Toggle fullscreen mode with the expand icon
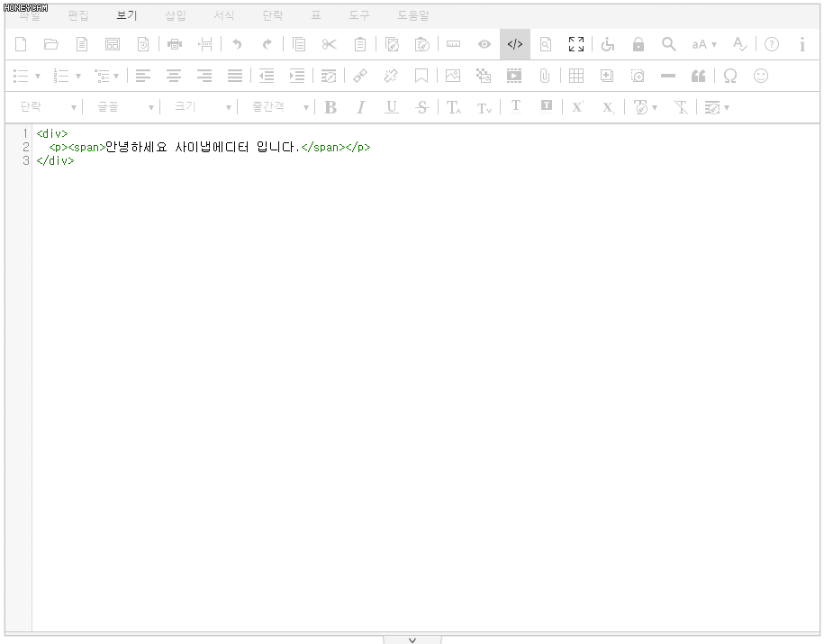This screenshot has height=644, width=824. click(576, 44)
